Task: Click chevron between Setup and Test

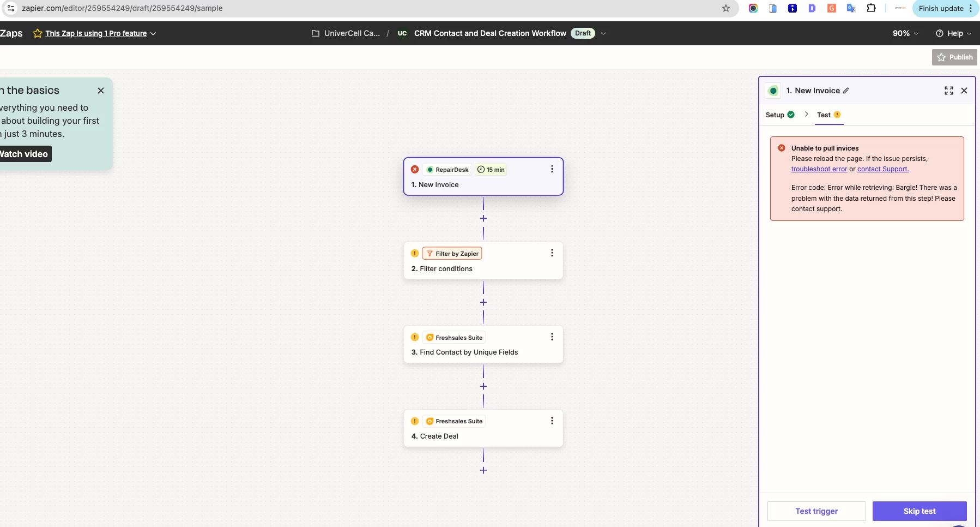Action: (806, 114)
